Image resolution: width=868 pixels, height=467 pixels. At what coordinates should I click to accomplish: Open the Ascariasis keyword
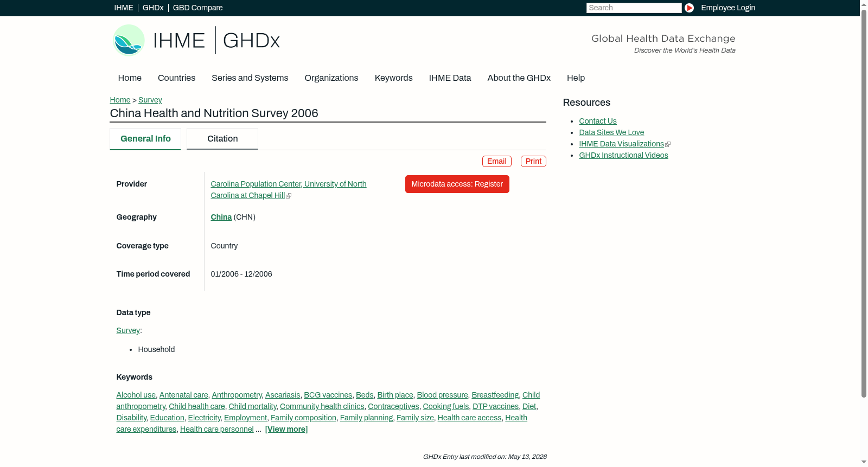(283, 395)
